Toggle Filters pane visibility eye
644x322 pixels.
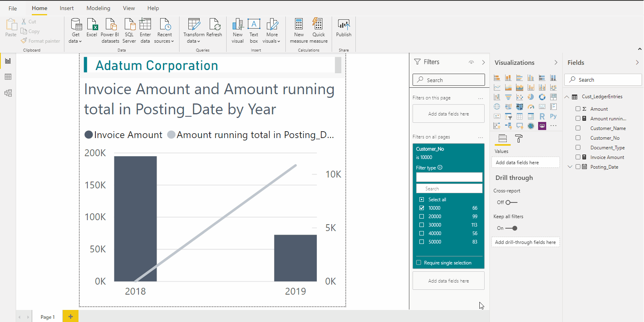(x=471, y=62)
